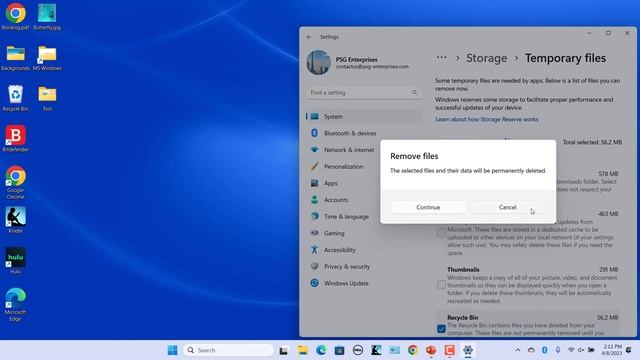This screenshot has width=640, height=360.
Task: Show hidden system tray icons
Action: 518,350
